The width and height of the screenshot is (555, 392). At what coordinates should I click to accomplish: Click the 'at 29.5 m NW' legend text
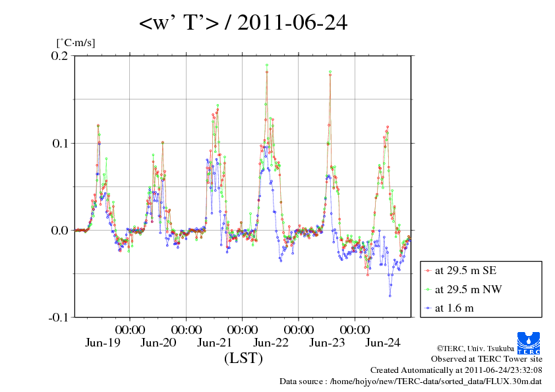[468, 289]
